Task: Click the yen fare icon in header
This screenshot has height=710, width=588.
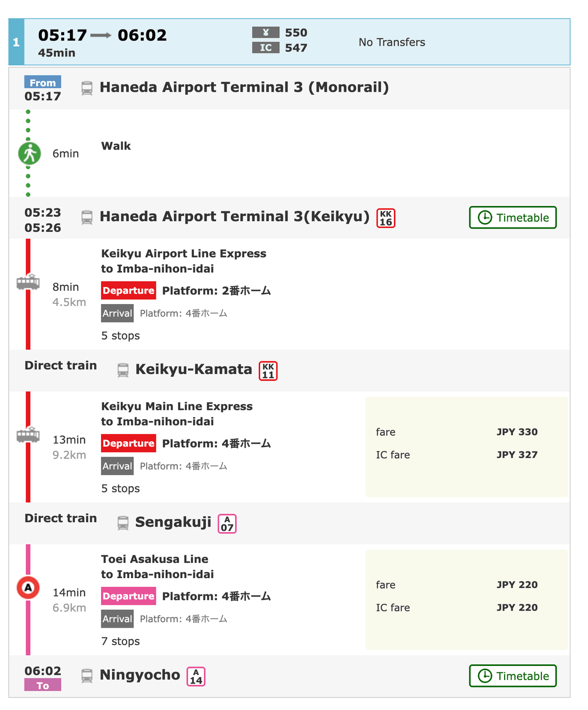Action: click(266, 33)
